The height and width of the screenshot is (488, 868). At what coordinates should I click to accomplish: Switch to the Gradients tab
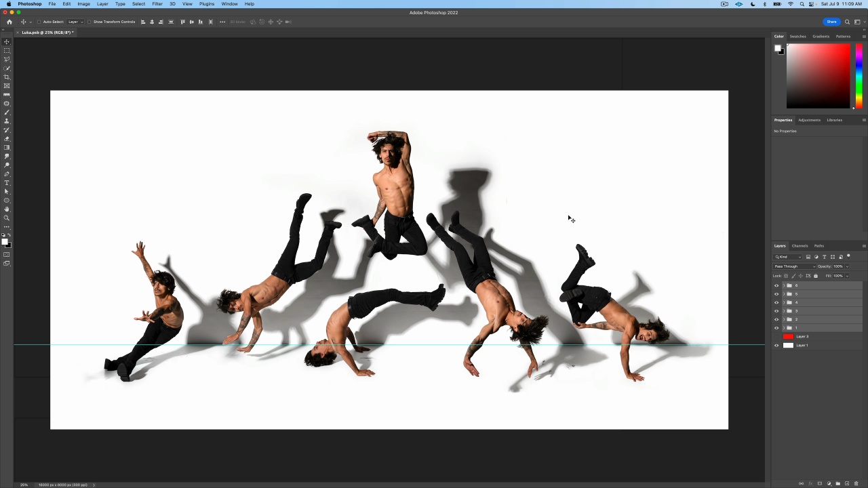pos(821,37)
